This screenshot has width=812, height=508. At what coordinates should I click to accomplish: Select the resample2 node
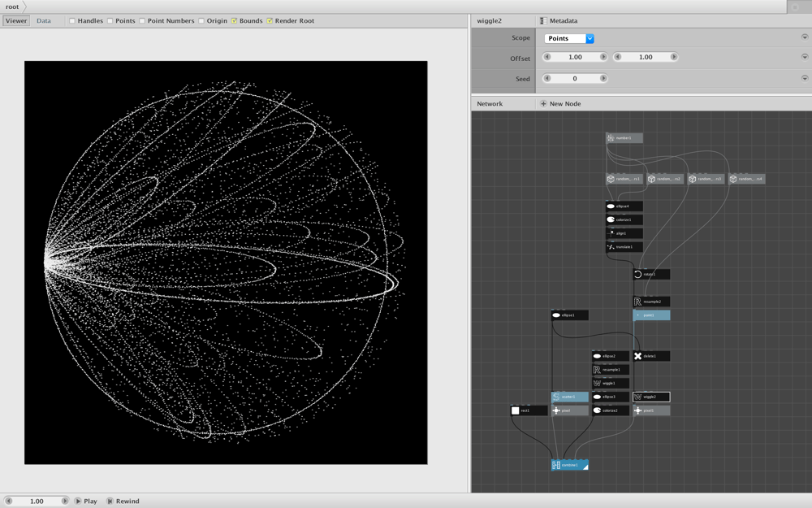(651, 302)
